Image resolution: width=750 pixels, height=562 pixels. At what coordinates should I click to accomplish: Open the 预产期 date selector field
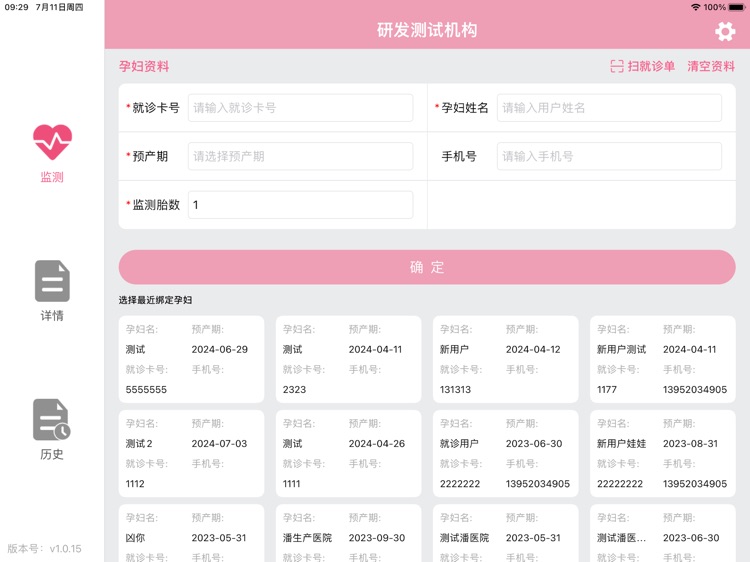[300, 156]
